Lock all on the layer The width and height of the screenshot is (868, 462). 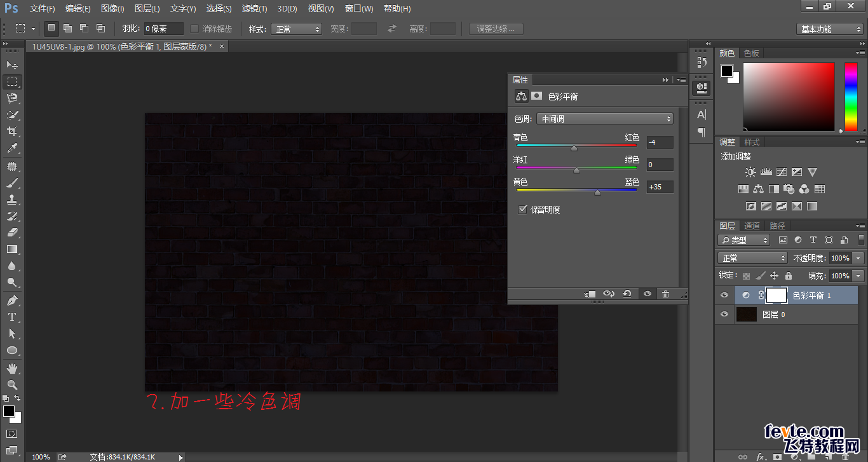click(x=789, y=276)
